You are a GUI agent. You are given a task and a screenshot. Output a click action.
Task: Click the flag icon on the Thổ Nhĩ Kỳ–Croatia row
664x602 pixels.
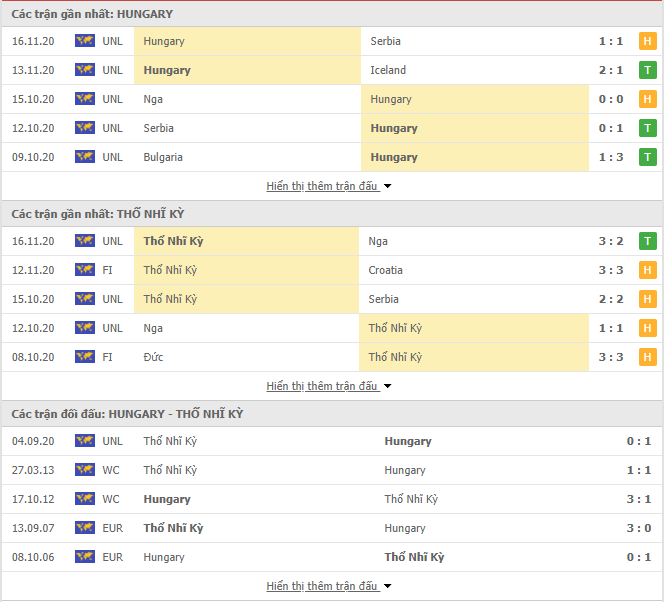pos(85,270)
